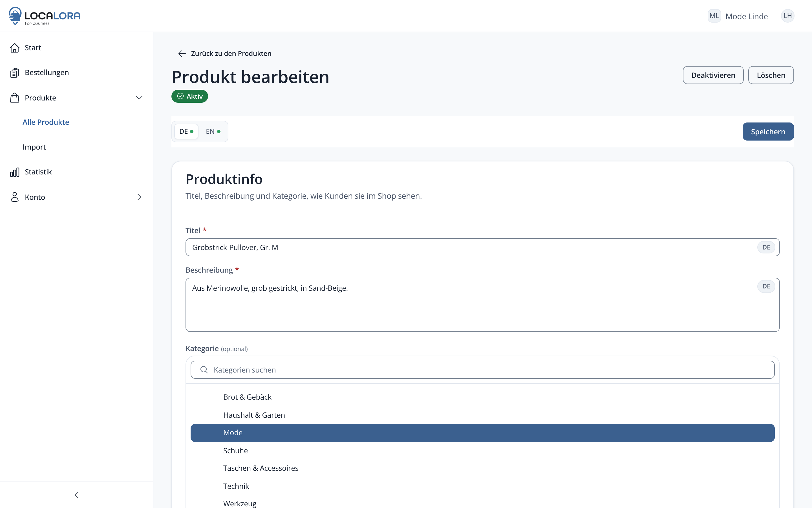Viewport: 812px width, 508px height.
Task: Click the checkmark icon in the Aktiv badge
Action: coord(180,97)
